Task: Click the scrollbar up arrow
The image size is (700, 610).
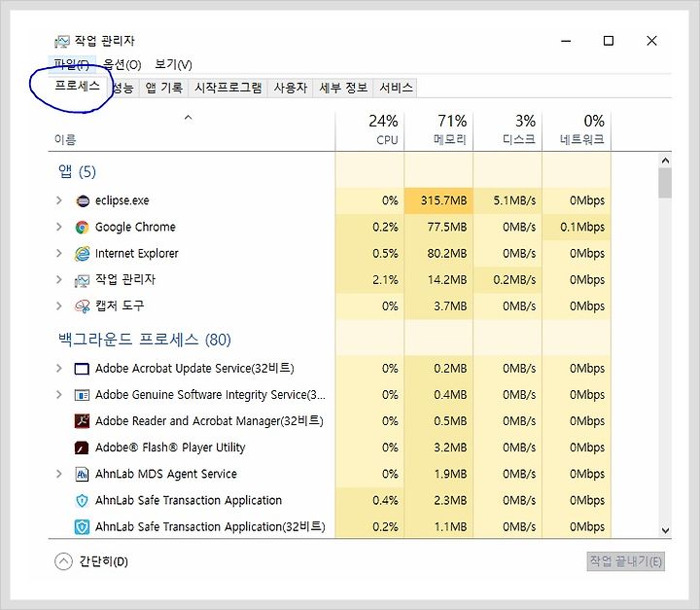Action: click(x=665, y=161)
